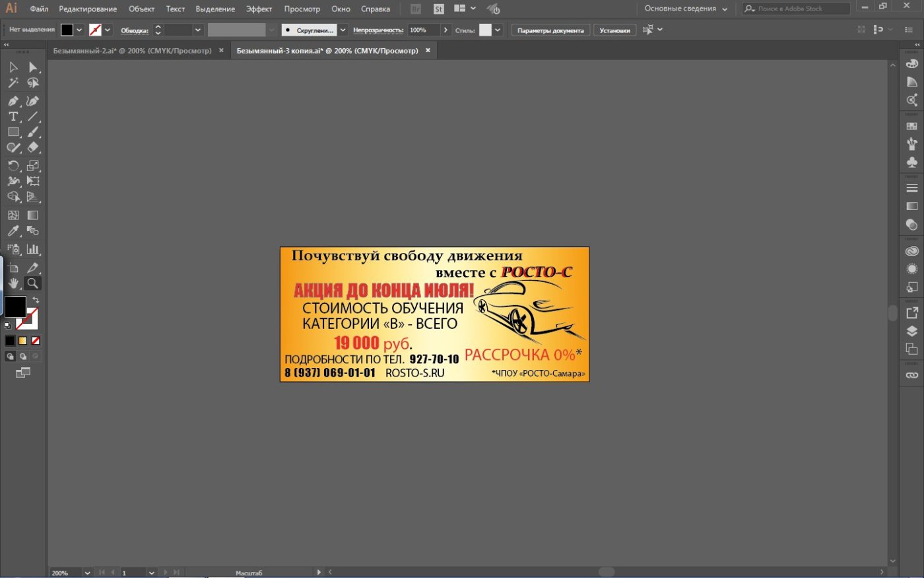Select the Column Graph tool

[33, 250]
